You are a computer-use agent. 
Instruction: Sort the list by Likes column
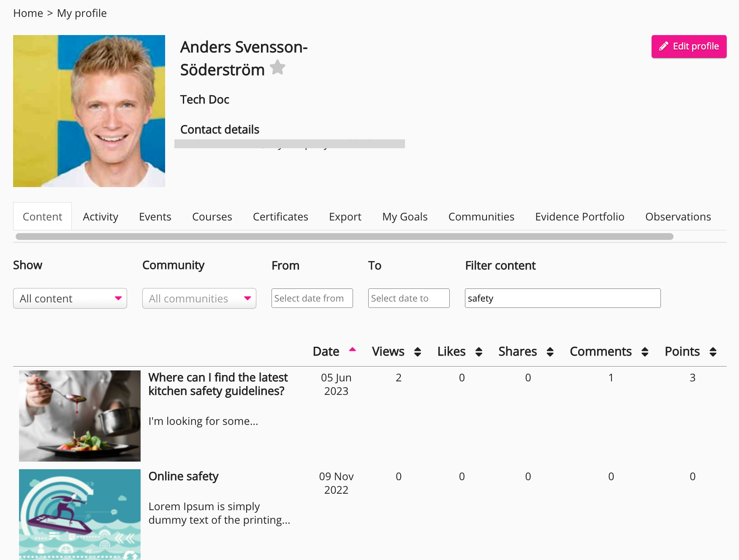coord(478,352)
